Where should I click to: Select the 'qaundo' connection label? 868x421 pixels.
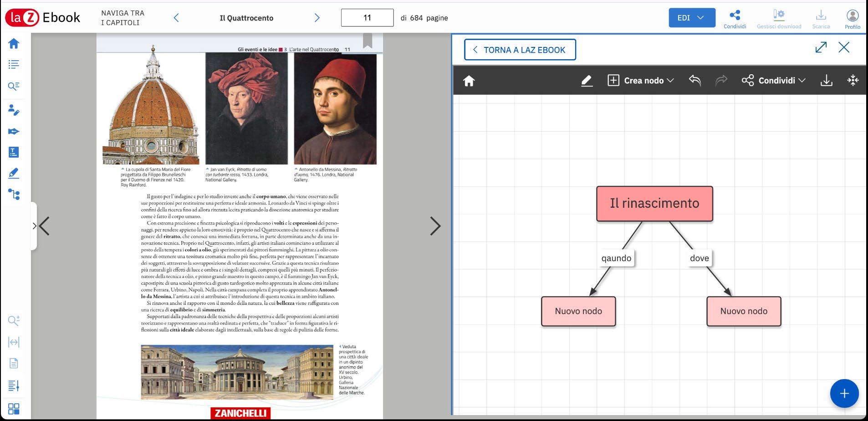(616, 258)
